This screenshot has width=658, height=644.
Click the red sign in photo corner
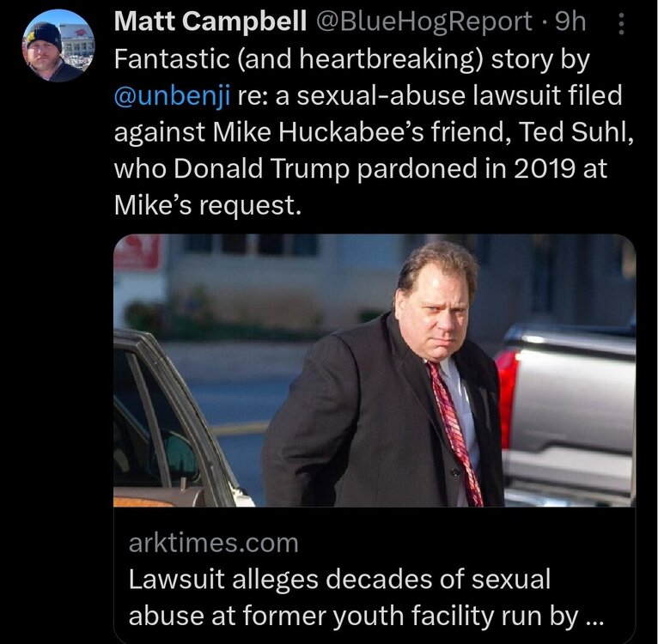click(137, 253)
